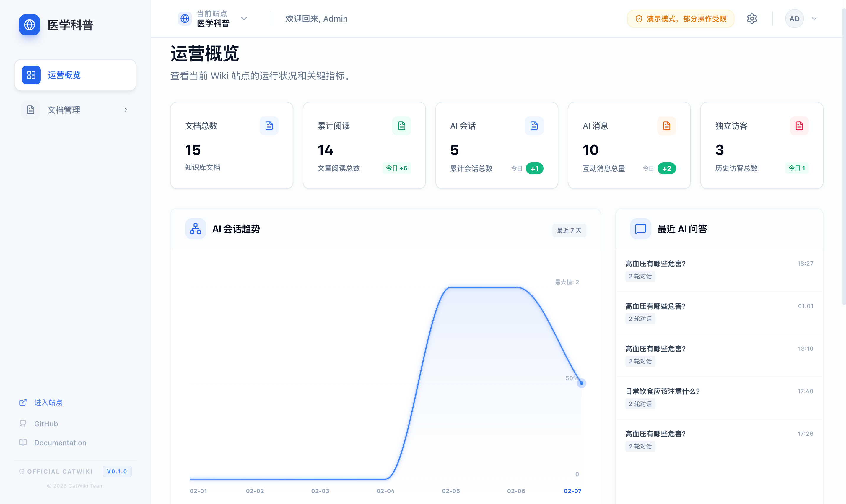Expand the 文档管理 chevron arrow
The width and height of the screenshot is (846, 504).
pyautogui.click(x=126, y=110)
